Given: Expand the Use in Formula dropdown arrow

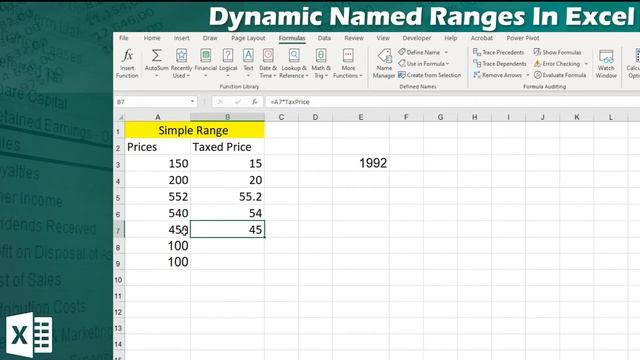Looking at the screenshot, I should coord(448,64).
